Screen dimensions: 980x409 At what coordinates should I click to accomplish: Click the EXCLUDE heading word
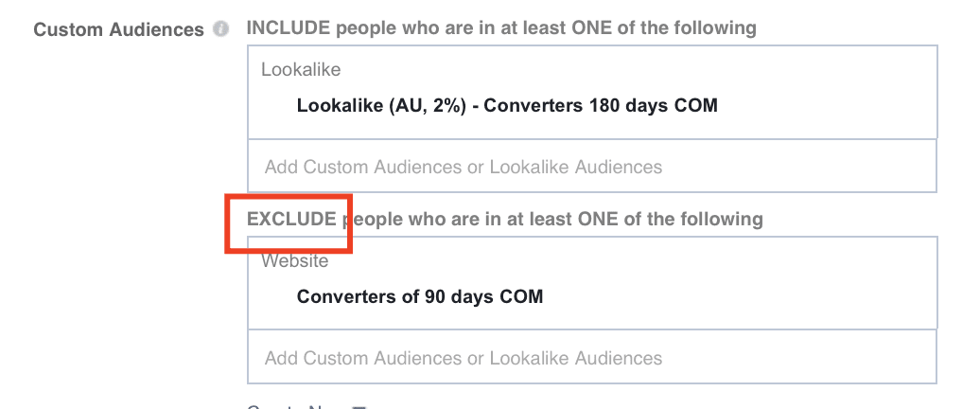[292, 219]
